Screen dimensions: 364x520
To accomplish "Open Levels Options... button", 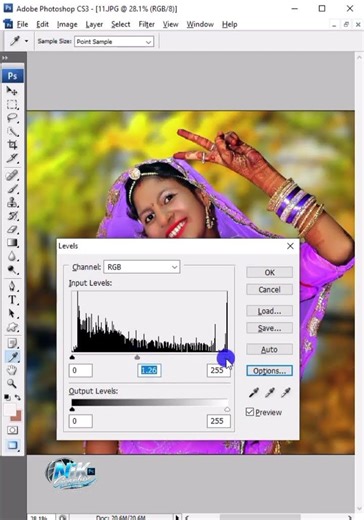I will coord(270,371).
